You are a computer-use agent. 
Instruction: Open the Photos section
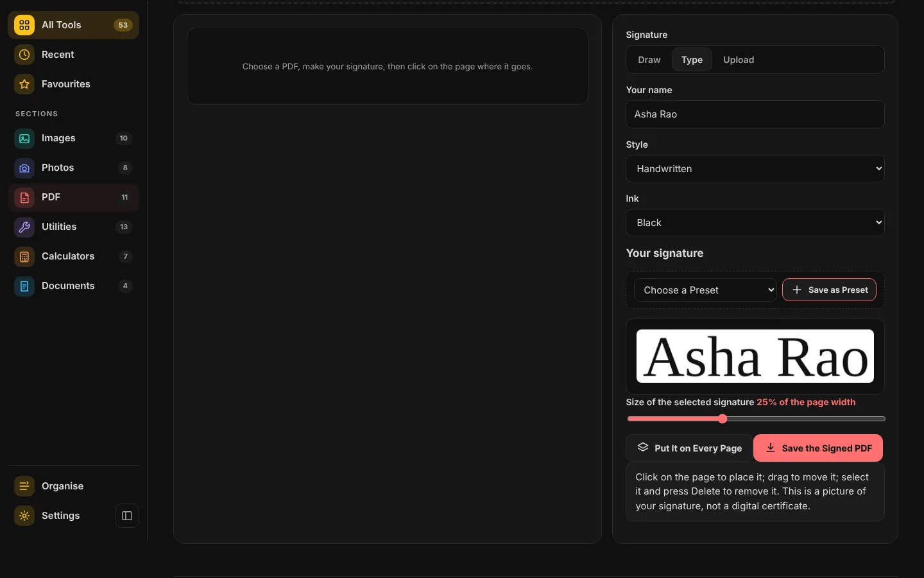tap(73, 168)
